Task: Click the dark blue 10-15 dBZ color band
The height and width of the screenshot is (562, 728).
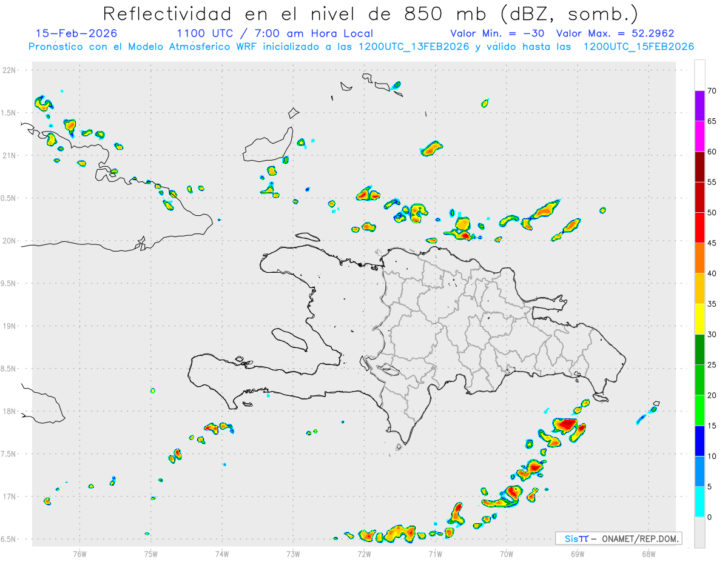Action: tap(700, 441)
